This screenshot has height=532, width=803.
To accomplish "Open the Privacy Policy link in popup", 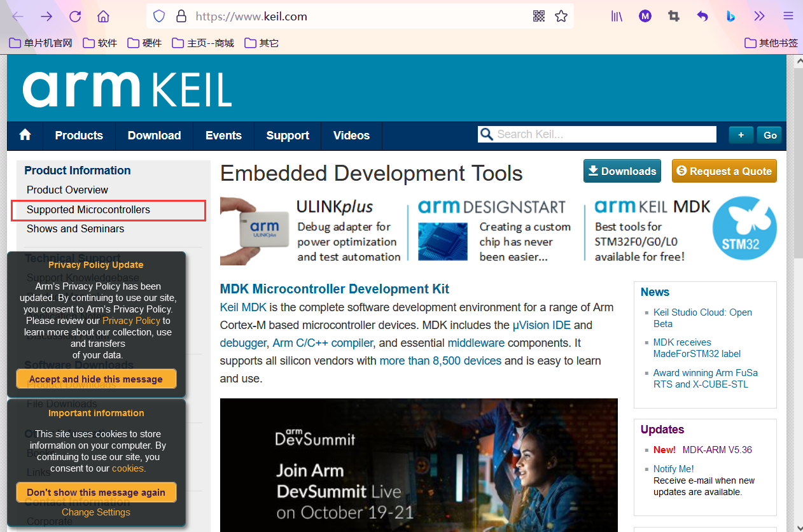I will 131,321.
